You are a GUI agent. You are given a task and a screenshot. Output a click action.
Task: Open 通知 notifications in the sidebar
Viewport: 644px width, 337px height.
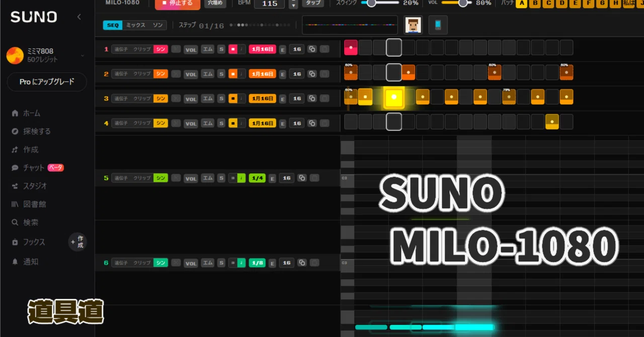click(x=25, y=262)
